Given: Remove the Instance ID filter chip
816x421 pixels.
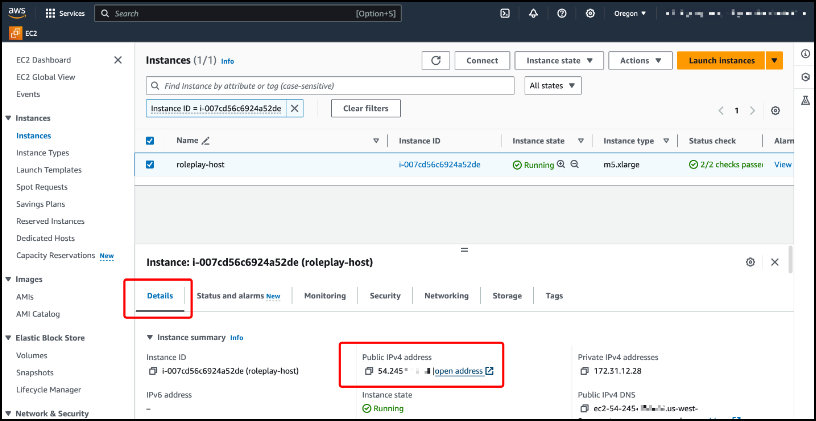Looking at the screenshot, I should coord(294,108).
